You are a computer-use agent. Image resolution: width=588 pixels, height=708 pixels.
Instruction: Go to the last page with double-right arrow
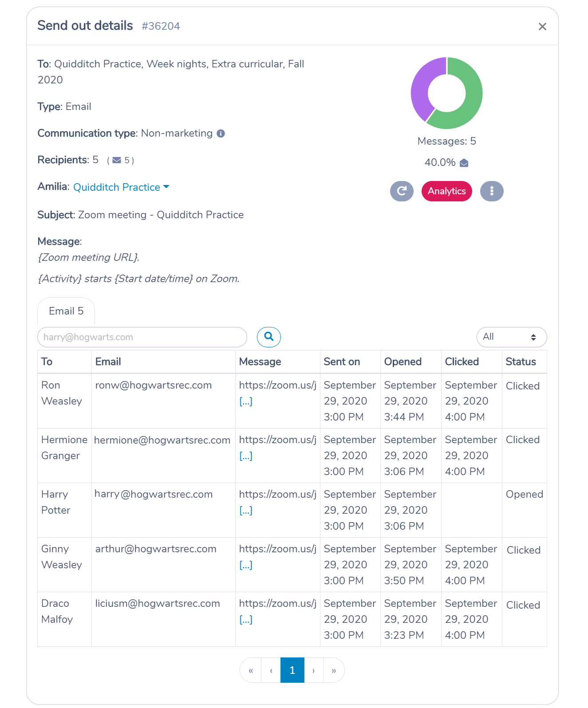[334, 670]
